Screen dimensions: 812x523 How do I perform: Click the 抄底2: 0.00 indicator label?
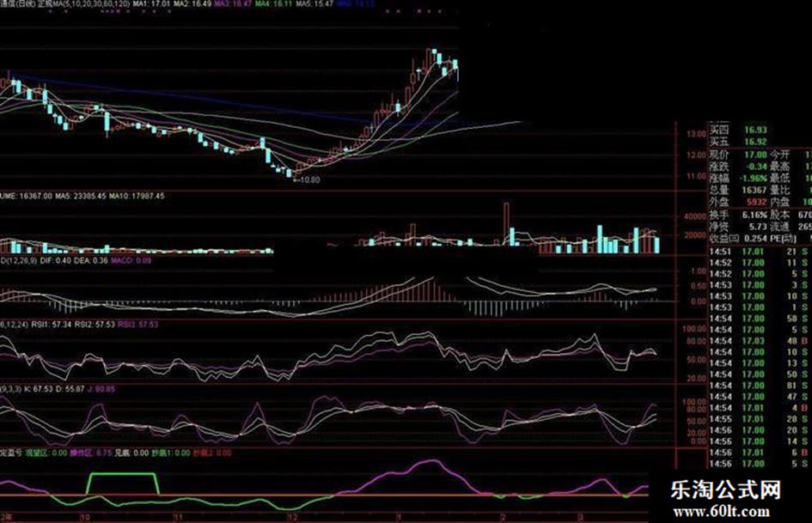212,453
